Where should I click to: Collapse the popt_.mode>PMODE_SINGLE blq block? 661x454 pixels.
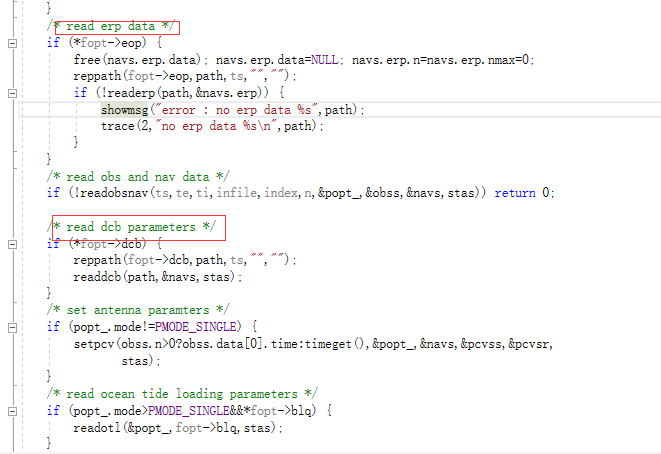(13, 411)
